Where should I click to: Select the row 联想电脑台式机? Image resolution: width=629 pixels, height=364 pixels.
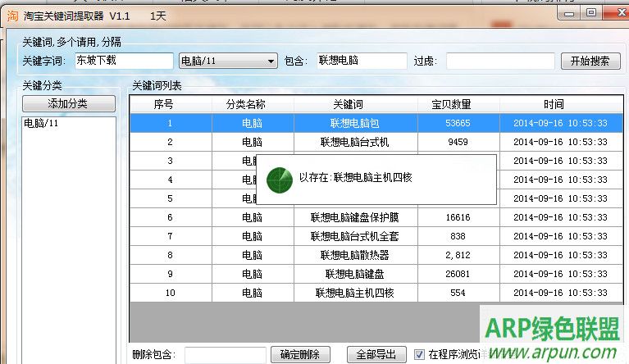tap(376, 142)
